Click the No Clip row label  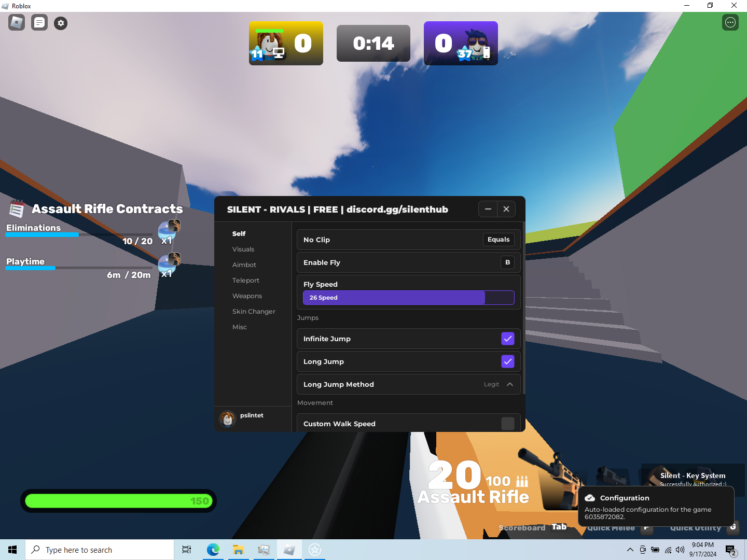click(x=316, y=240)
